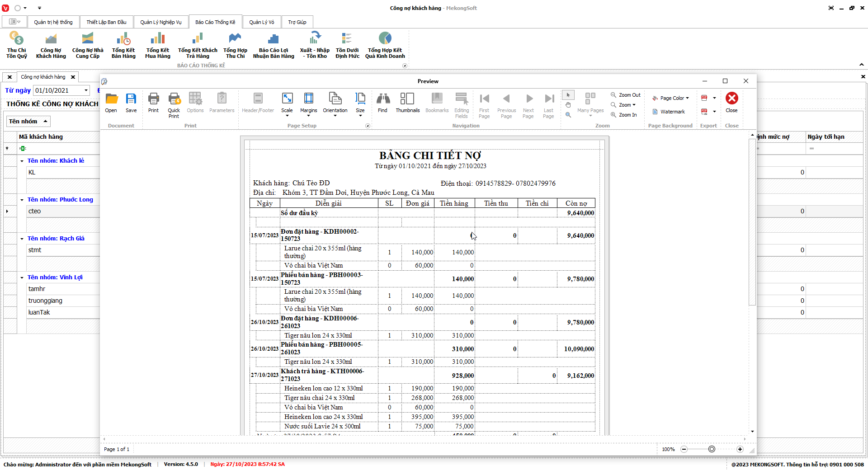Switch to Quản Lý Nghiệp Vụ tab

(160, 22)
